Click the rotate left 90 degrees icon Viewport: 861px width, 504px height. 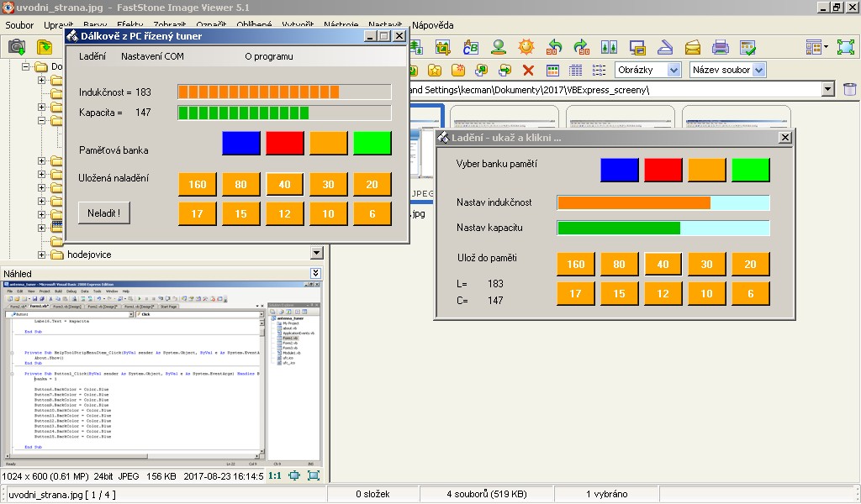(x=554, y=47)
